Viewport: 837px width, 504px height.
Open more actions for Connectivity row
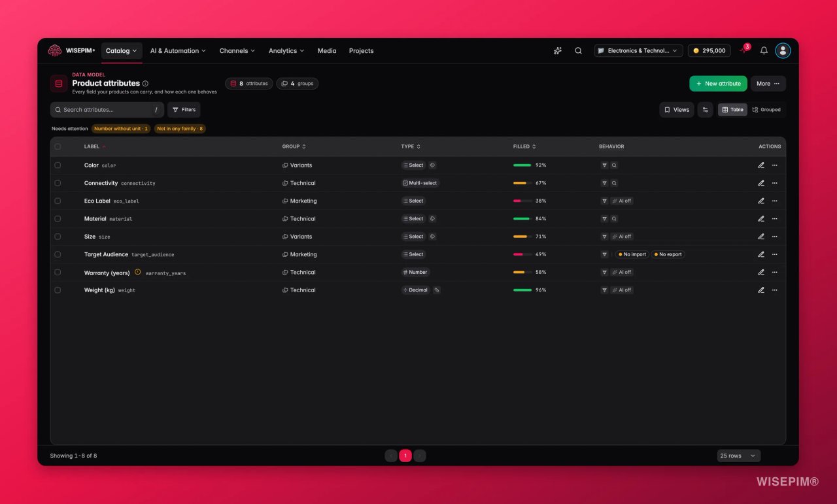click(775, 183)
